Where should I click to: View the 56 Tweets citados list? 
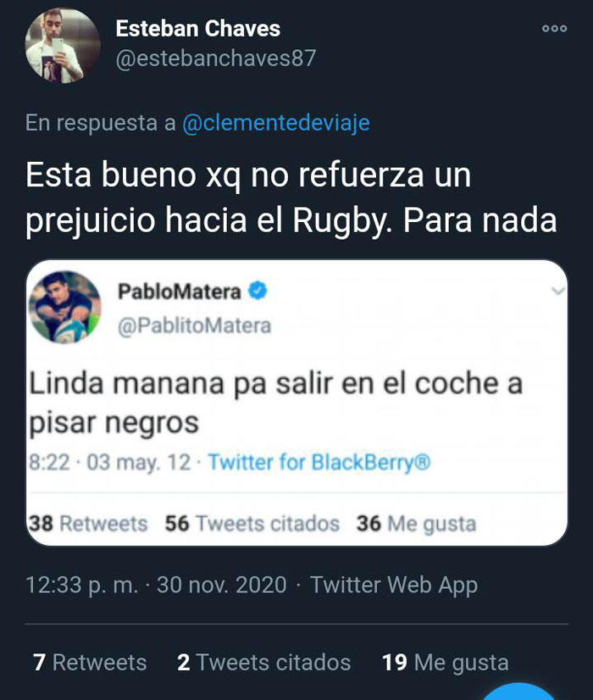(x=252, y=523)
